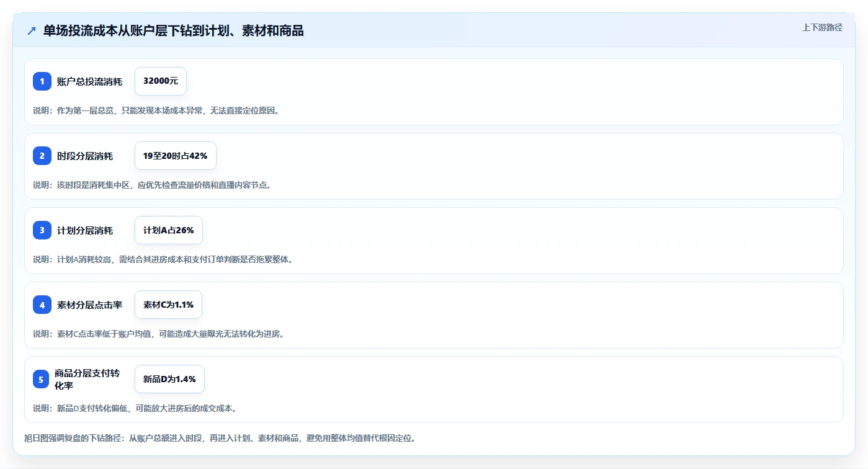Click the 账户总投流消耗 label
The height and width of the screenshot is (469, 868).
tap(89, 81)
